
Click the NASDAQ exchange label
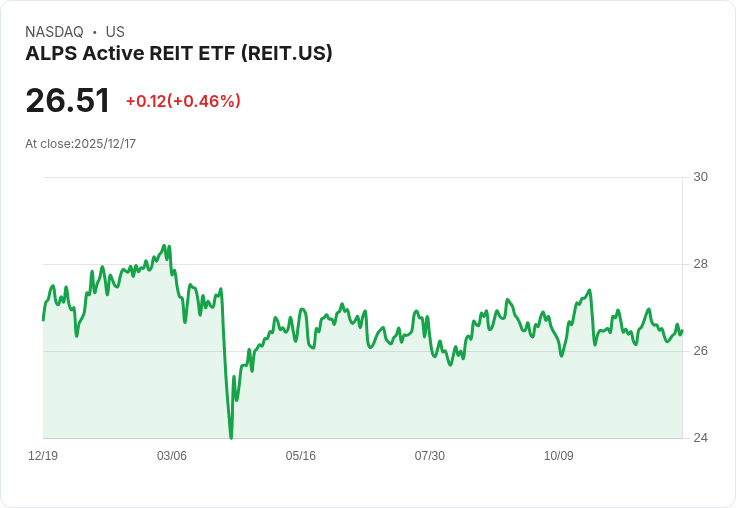coord(54,32)
